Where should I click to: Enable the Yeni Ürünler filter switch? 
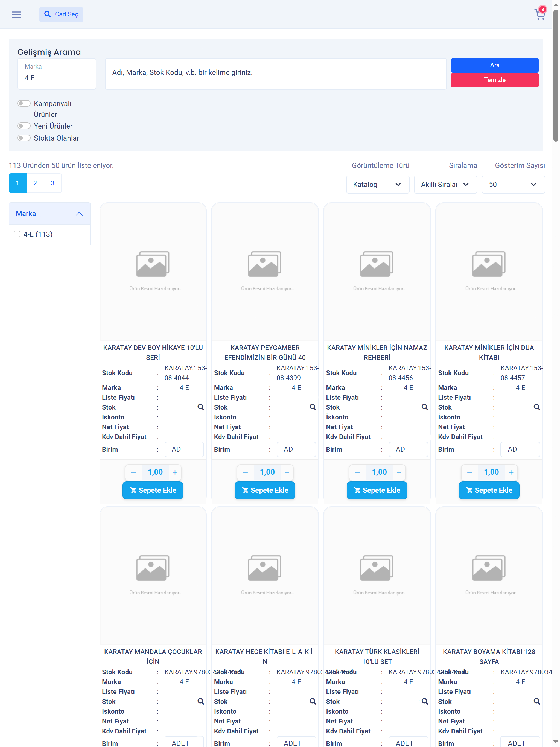pyautogui.click(x=24, y=126)
